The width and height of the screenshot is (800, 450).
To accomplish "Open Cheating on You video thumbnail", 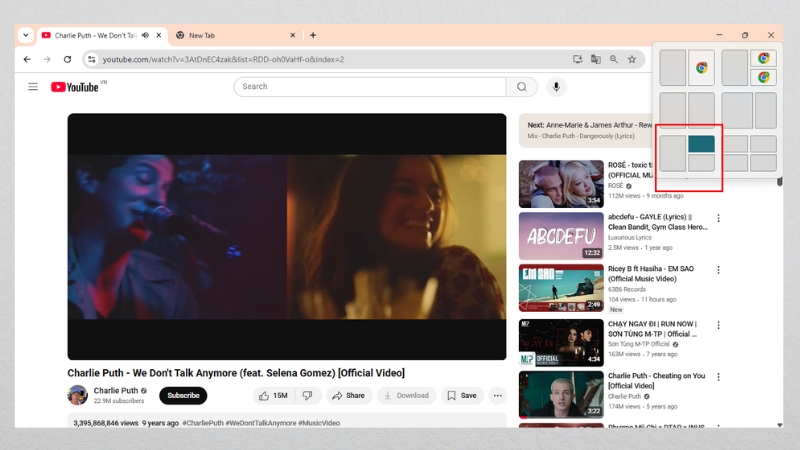I will pyautogui.click(x=561, y=395).
